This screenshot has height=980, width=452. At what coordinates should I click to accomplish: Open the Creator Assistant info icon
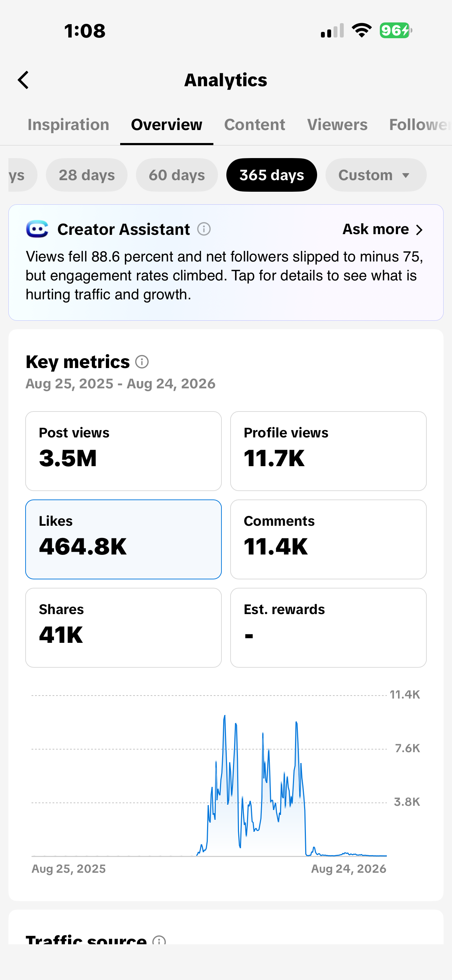[204, 229]
